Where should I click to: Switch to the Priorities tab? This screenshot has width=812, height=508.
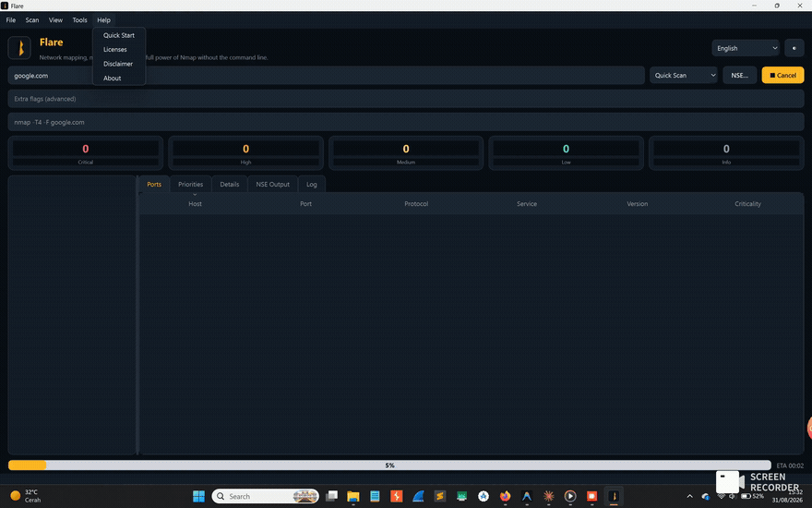(x=191, y=185)
